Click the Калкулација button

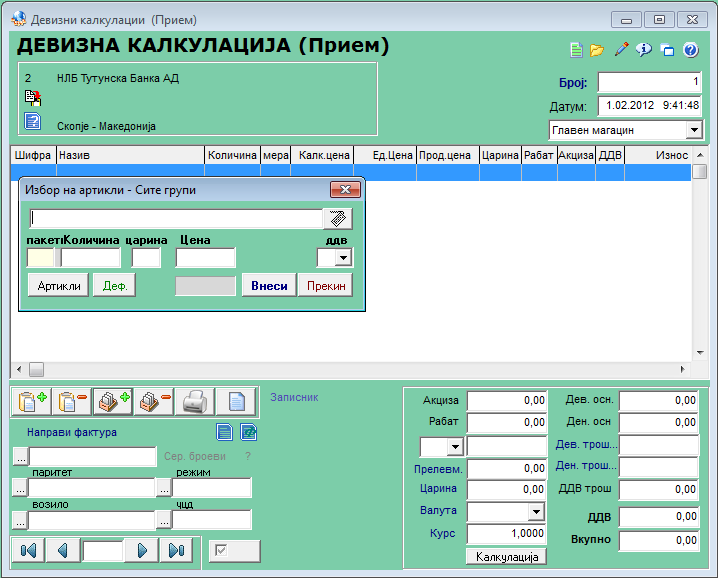coord(507,557)
